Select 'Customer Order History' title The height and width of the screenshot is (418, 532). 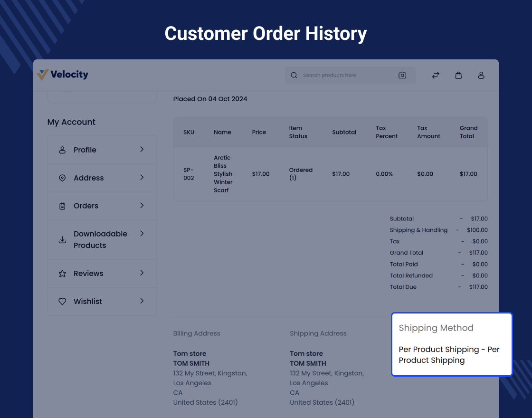point(266,34)
